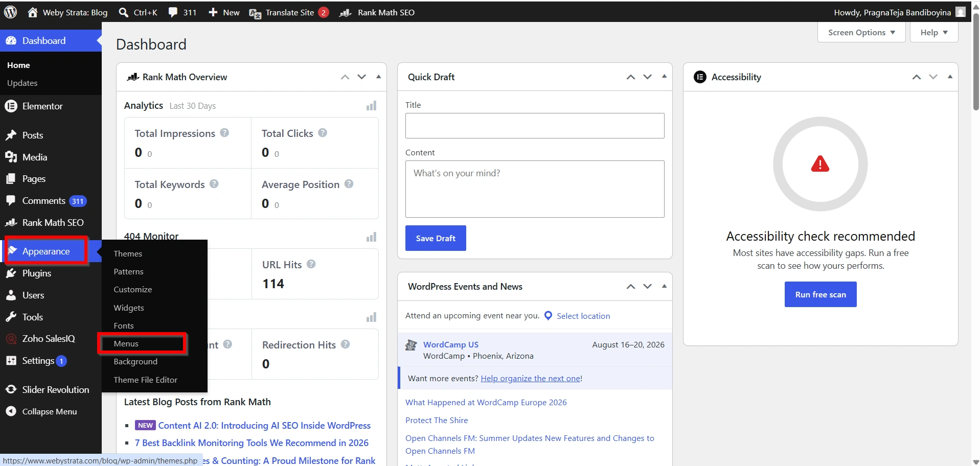Toggle collapse of Quick Draft panel
This screenshot has height=466, width=980.
coord(664,77)
